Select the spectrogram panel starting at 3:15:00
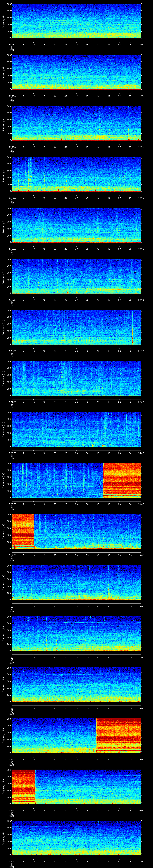Screen dimensions: 153x868 point(76,72)
